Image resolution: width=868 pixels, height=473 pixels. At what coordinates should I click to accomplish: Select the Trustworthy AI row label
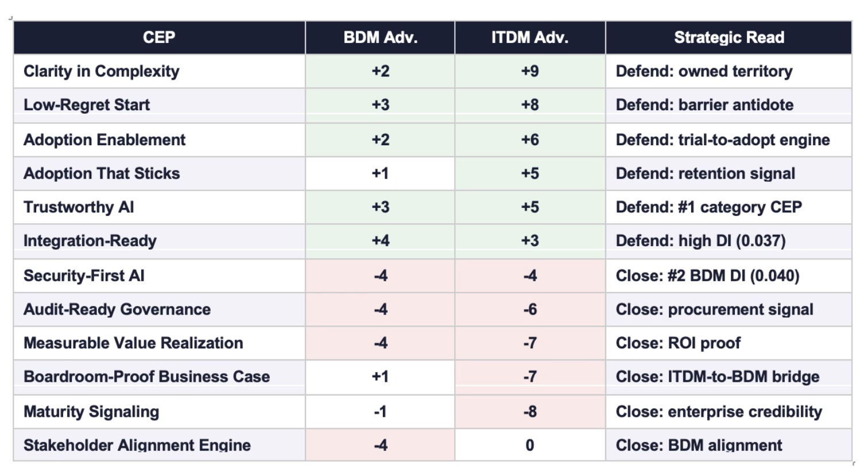[79, 207]
